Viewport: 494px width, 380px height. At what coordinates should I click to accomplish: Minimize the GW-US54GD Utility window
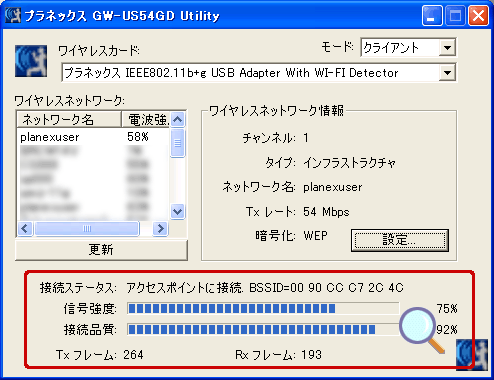432,15
